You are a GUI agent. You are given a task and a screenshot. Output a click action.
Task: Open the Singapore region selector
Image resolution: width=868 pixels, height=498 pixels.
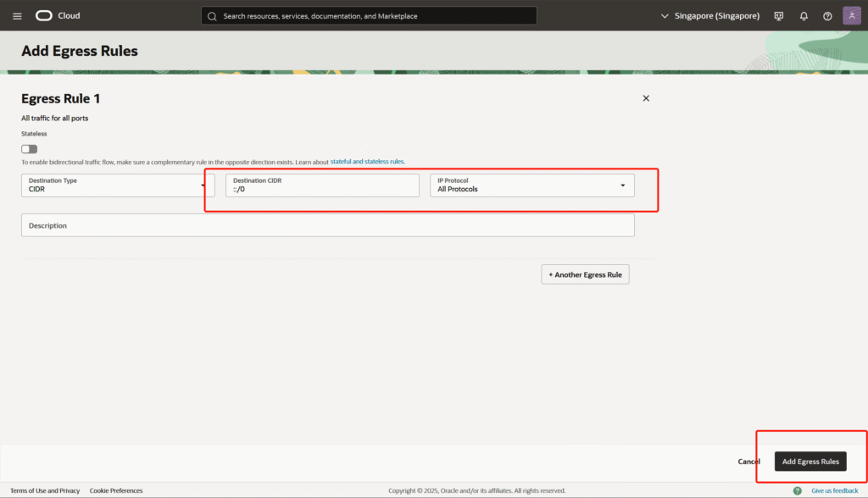click(709, 16)
